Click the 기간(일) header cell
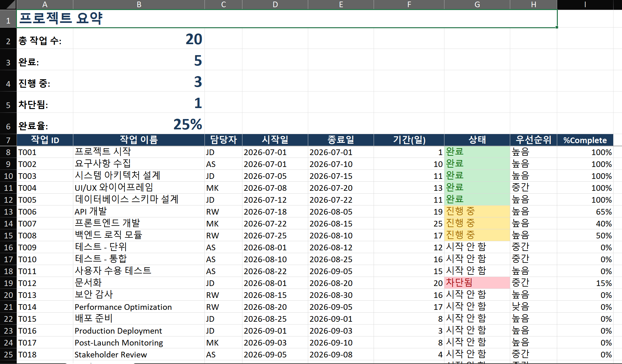This screenshot has height=364, width=622. tap(409, 140)
